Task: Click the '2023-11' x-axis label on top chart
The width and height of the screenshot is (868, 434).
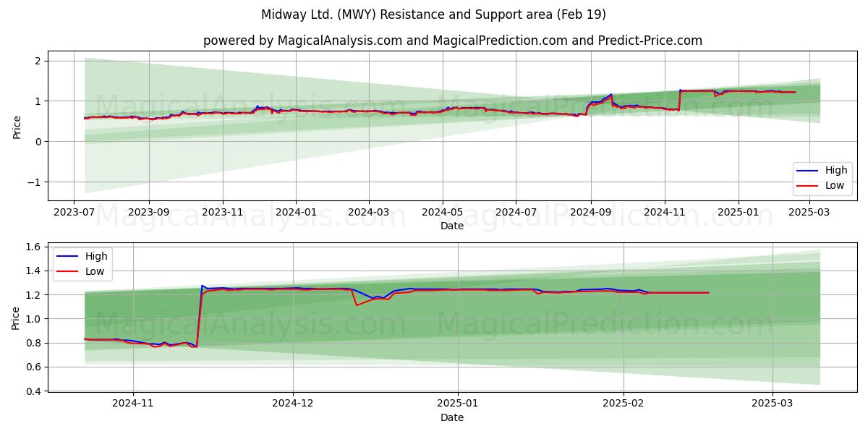Action: tap(222, 213)
